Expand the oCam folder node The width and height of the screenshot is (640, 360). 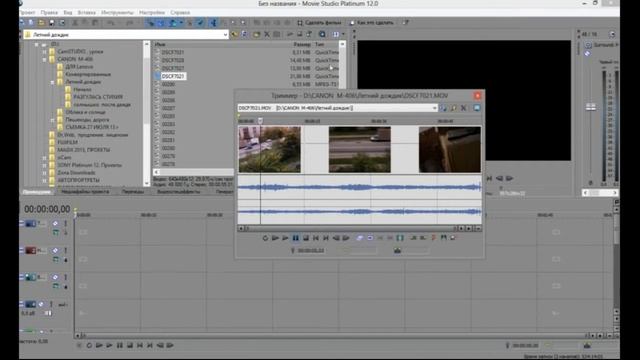[x=44, y=158]
